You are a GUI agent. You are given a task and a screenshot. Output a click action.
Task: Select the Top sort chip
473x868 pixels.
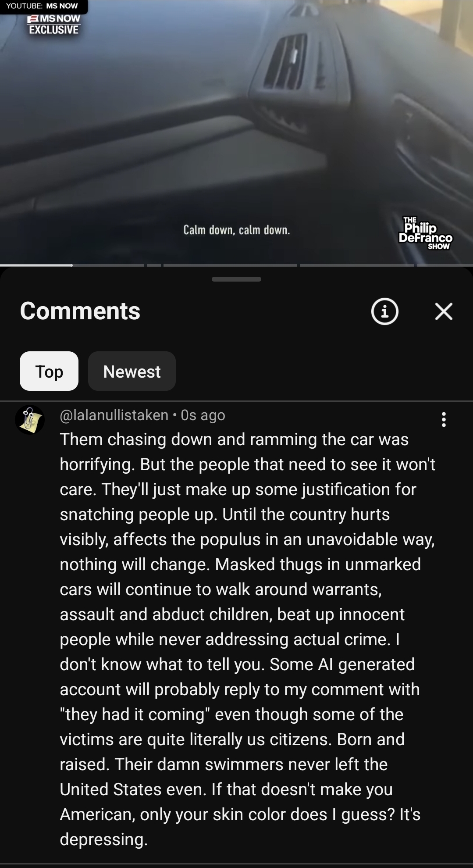[49, 371]
